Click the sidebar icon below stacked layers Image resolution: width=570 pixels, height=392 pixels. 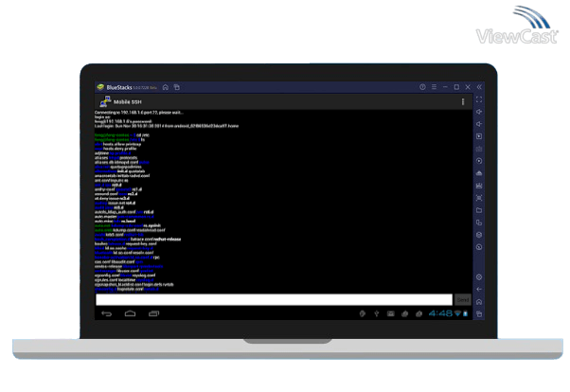click(x=479, y=247)
